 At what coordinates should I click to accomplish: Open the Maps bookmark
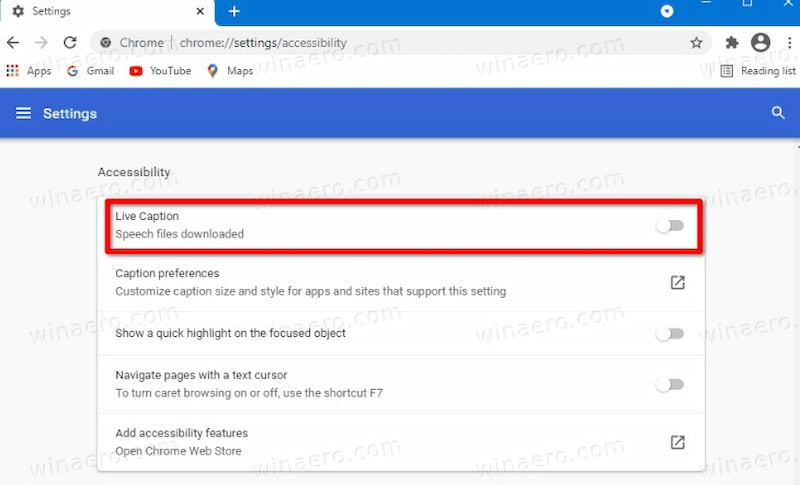pos(230,70)
